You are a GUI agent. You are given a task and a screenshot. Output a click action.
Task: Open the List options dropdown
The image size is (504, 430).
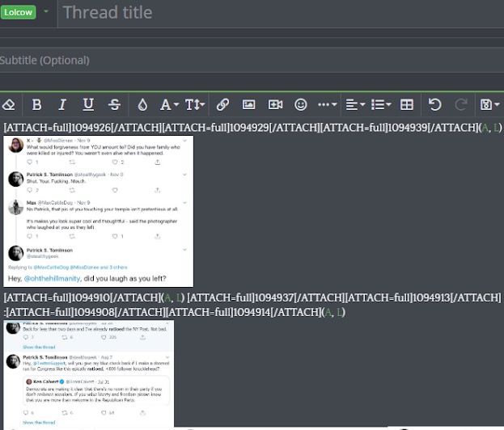point(381,105)
